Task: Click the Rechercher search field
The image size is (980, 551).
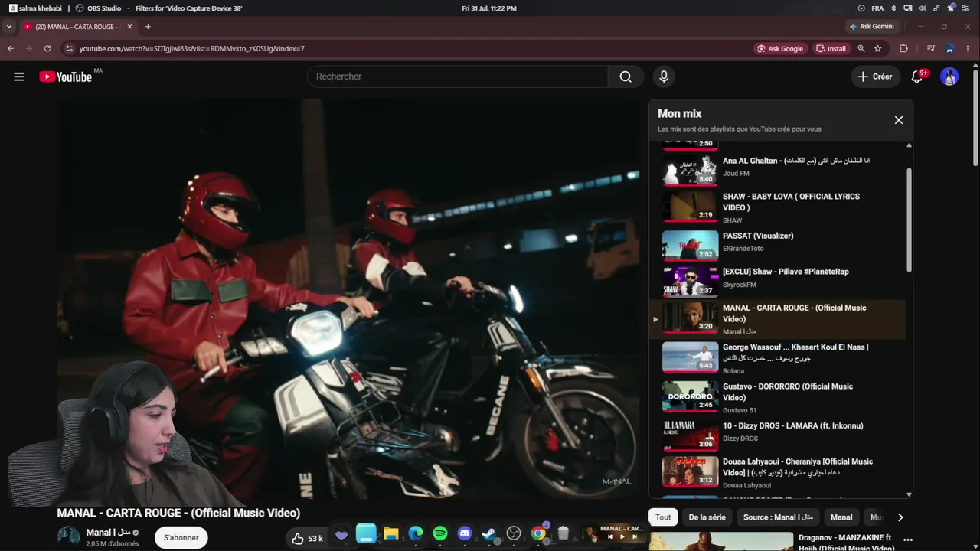Action: point(458,77)
